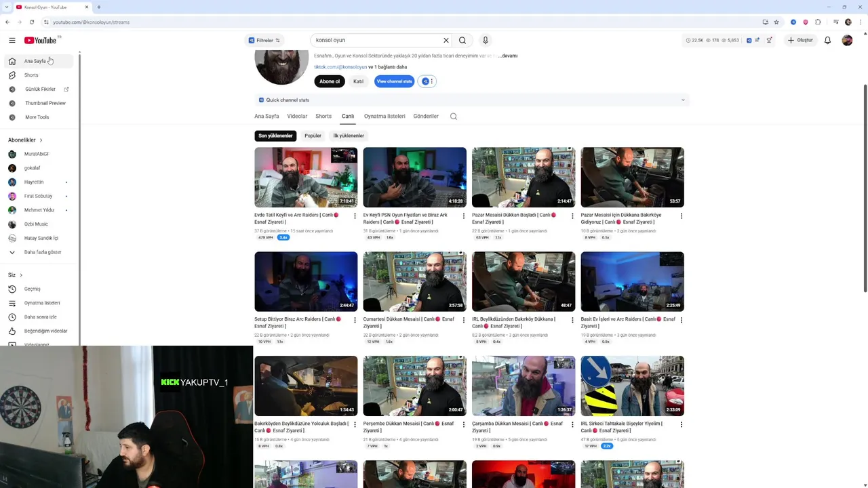Close the Konsol Oyun browser tab
Viewport: 868px width, 488px height.
(x=87, y=7)
